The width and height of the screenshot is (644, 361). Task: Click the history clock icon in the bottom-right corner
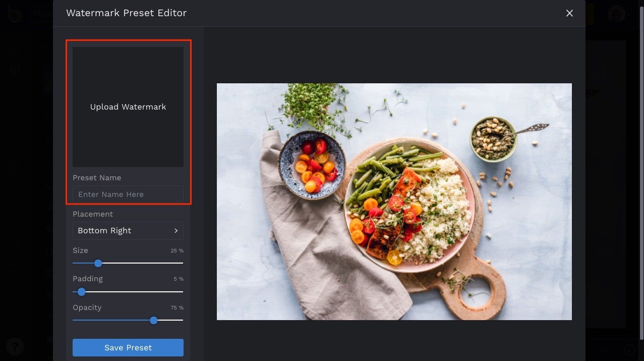point(629,349)
